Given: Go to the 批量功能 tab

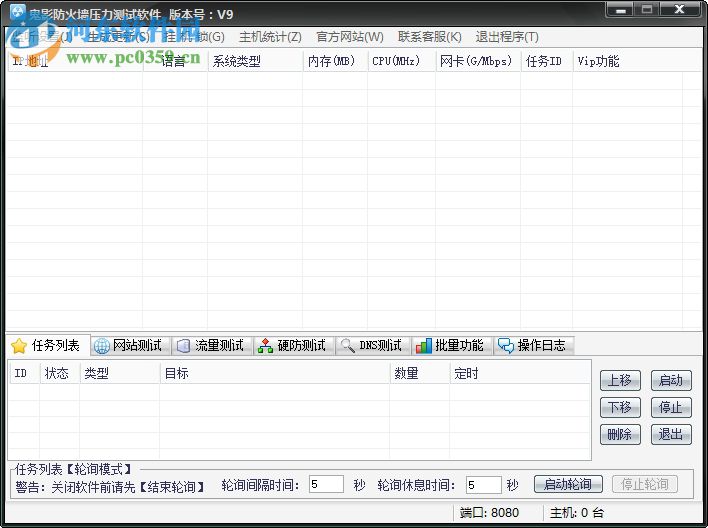Looking at the screenshot, I should pos(453,346).
